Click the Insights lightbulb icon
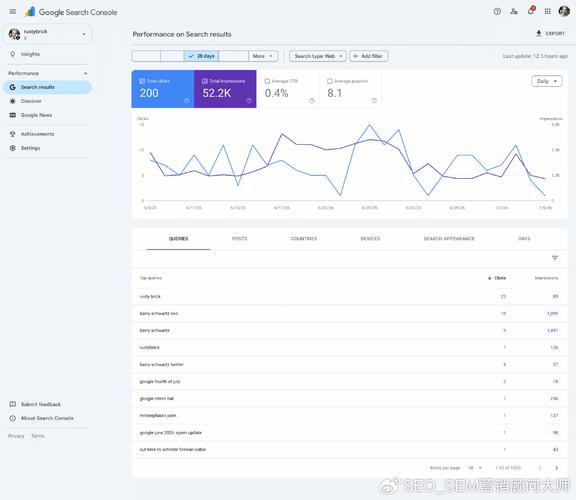This screenshot has width=576, height=500. 12,54
